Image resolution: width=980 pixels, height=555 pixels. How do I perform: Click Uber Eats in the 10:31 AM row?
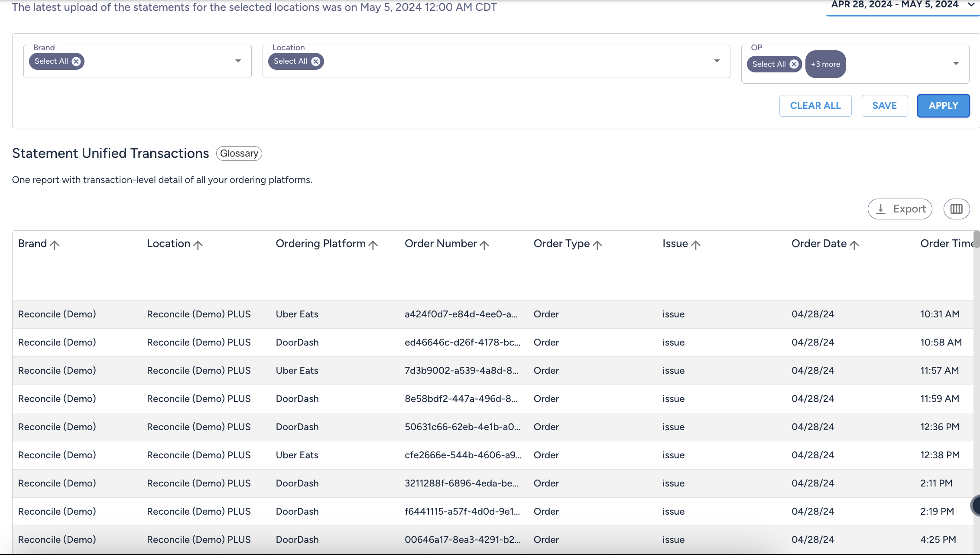tap(297, 314)
